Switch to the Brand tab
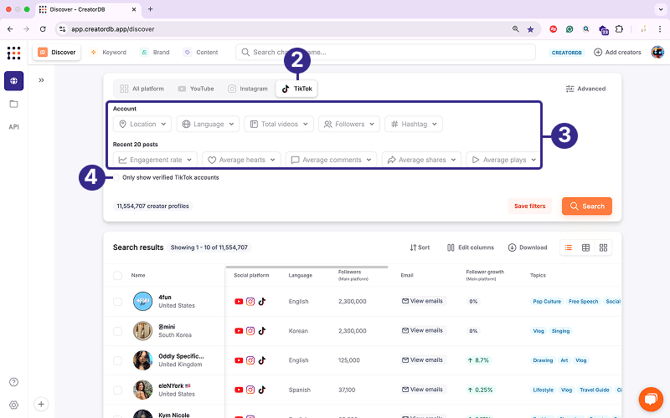 coord(156,52)
